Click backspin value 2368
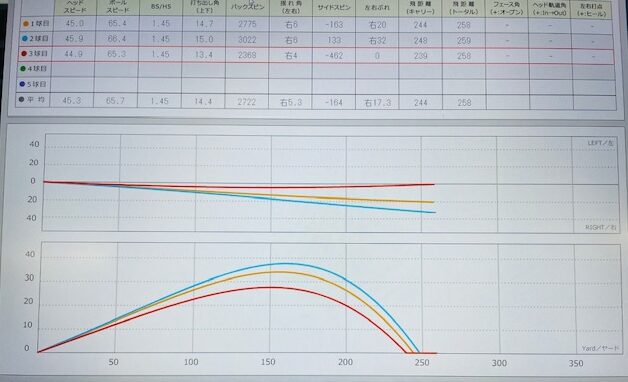 tap(247, 55)
